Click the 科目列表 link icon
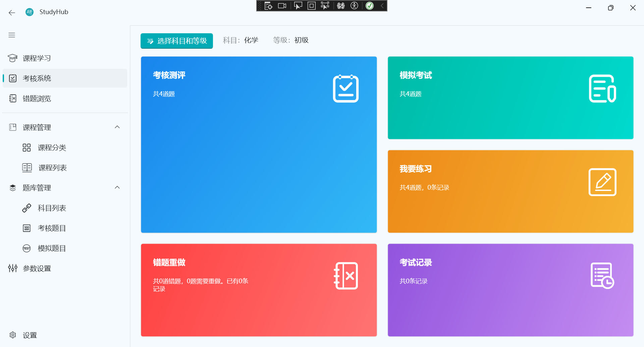This screenshot has width=644, height=347. tap(26, 208)
